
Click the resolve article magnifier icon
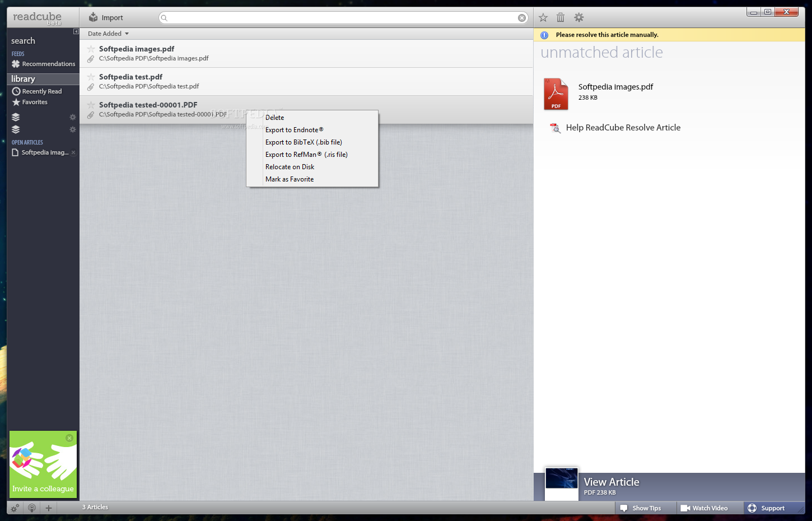[555, 128]
